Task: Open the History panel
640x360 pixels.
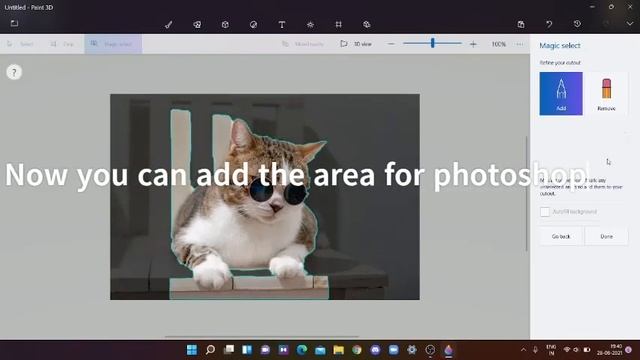Action: click(577, 24)
